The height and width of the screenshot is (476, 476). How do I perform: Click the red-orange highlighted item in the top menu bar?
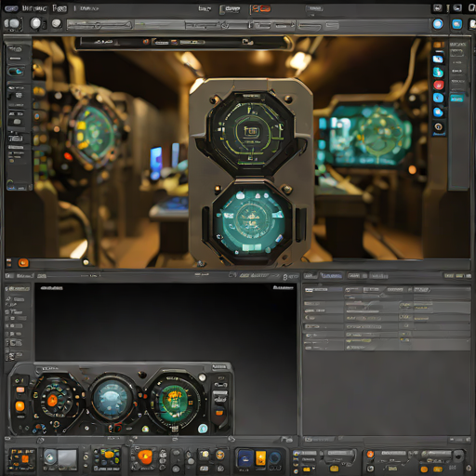click(x=260, y=9)
